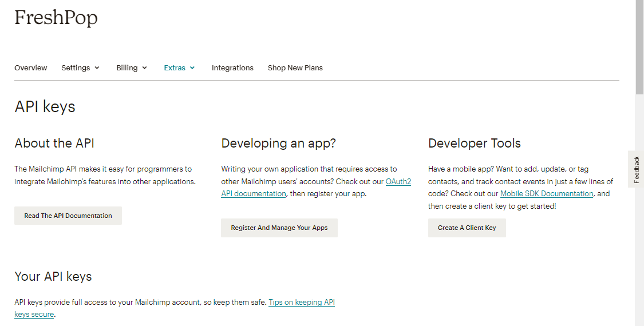
Task: Click the FreshPop account name
Action: click(x=56, y=18)
